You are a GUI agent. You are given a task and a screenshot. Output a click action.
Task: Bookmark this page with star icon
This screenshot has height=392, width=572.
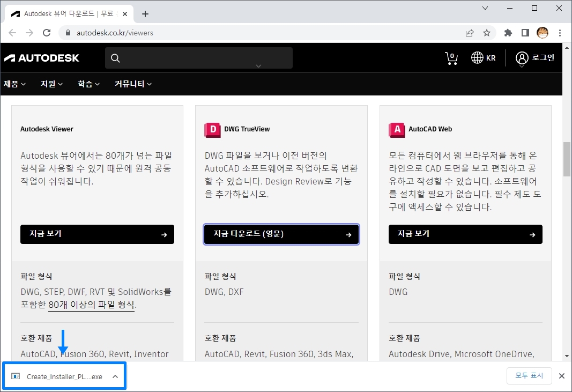(x=487, y=33)
